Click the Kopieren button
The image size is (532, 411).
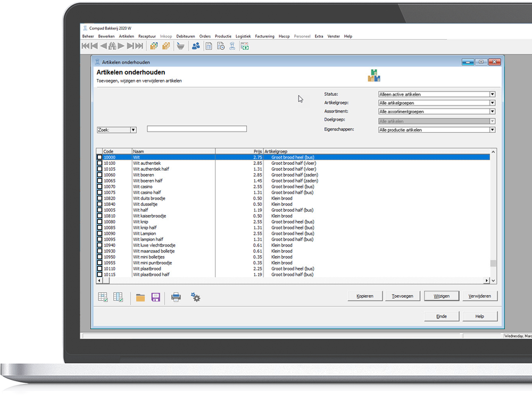365,296
